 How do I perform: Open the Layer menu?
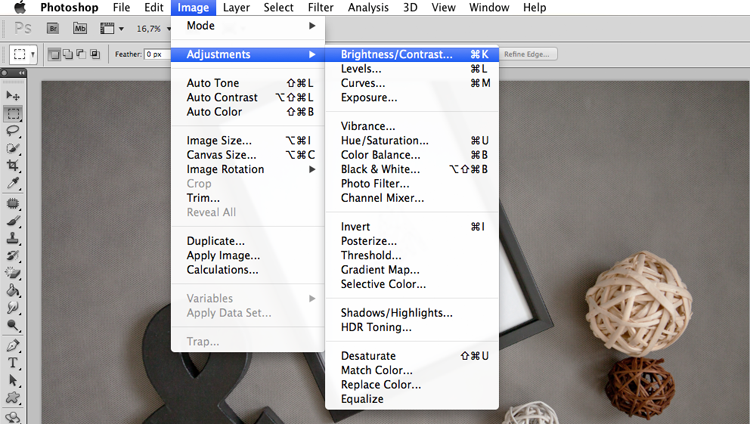tap(236, 7)
